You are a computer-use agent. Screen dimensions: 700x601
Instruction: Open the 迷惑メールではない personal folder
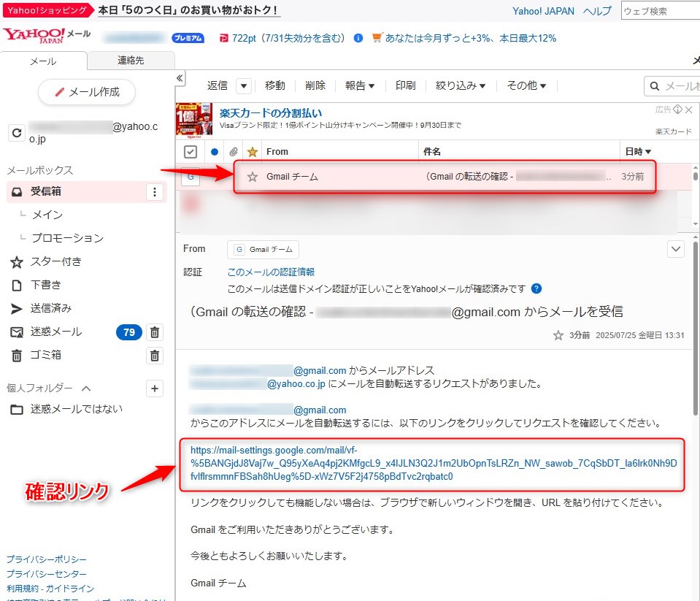coord(77,408)
